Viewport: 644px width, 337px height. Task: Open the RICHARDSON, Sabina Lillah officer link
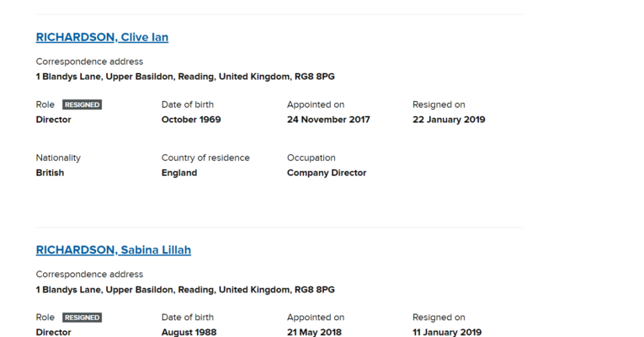point(113,250)
